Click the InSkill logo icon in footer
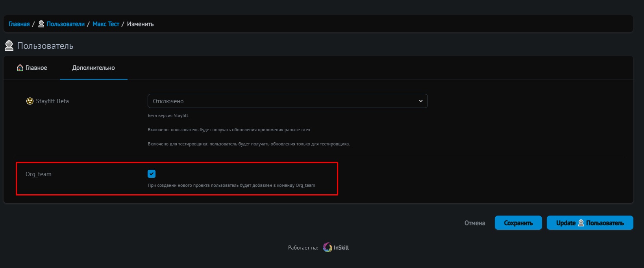Viewport: 644px width, 268px height. tap(327, 248)
